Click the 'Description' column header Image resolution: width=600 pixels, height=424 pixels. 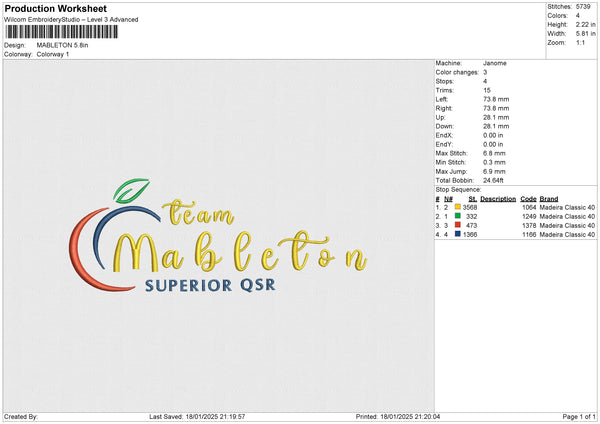(498, 199)
